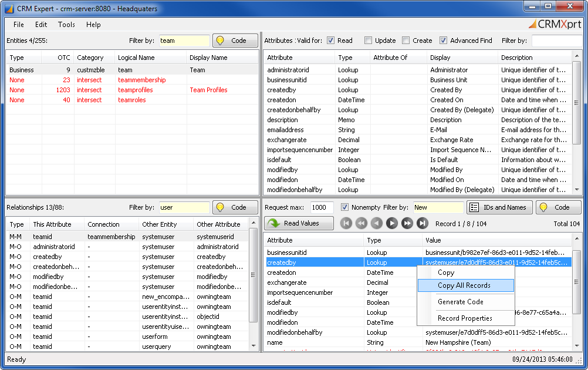Select the 'teamprofiles' entity row
This screenshot has width=588, height=370.
pyautogui.click(x=132, y=90)
